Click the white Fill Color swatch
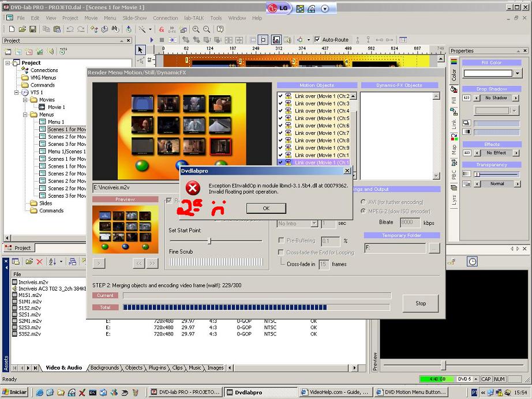Image resolution: width=532 pixels, height=399 pixels. tap(488, 73)
